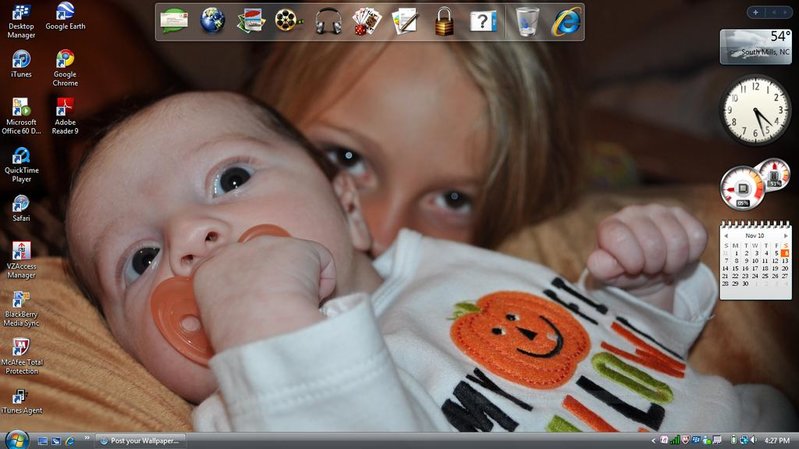Screen dimensions: 799x449
Task: Click the analog clock gadget
Action: [x=755, y=110]
